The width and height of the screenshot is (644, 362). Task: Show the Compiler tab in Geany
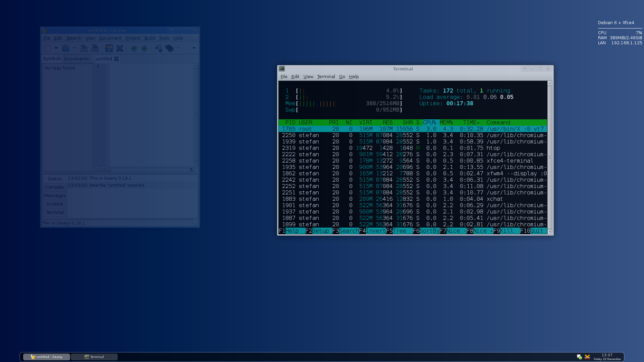(x=55, y=187)
